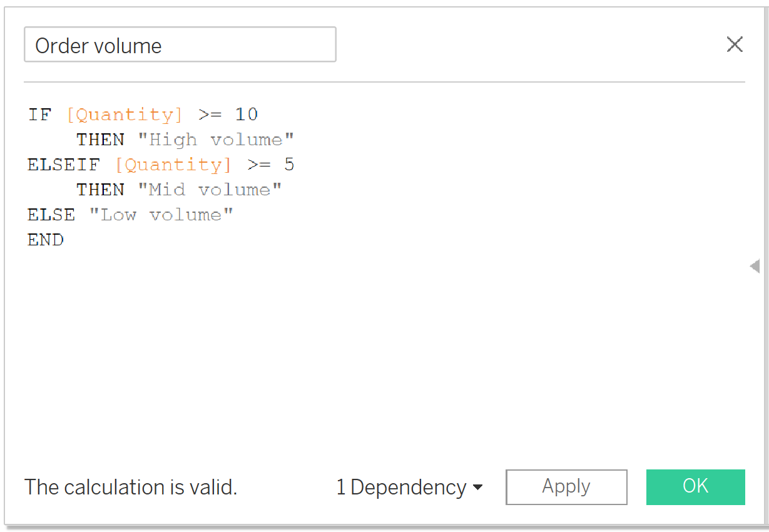Confirm the calculation with OK
This screenshot has height=532, width=769.
click(695, 487)
